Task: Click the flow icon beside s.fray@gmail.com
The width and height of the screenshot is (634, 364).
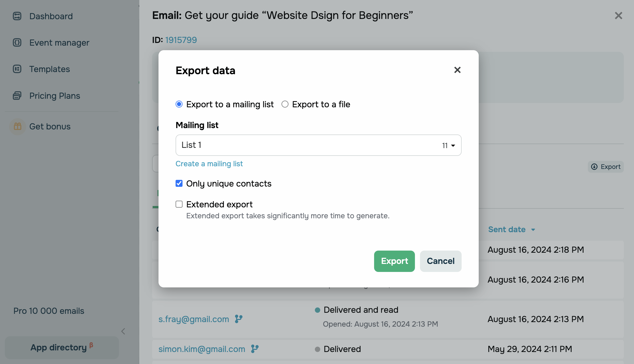Action: tap(239, 319)
